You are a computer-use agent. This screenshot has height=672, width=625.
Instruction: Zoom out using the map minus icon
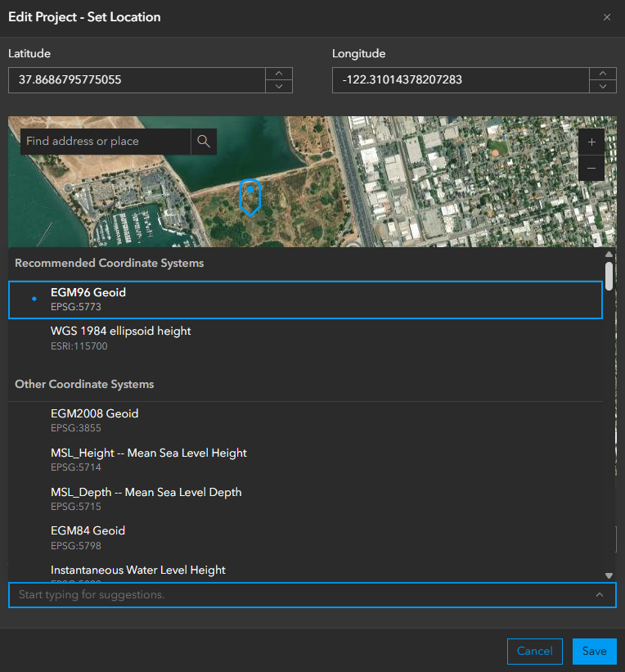click(x=591, y=168)
